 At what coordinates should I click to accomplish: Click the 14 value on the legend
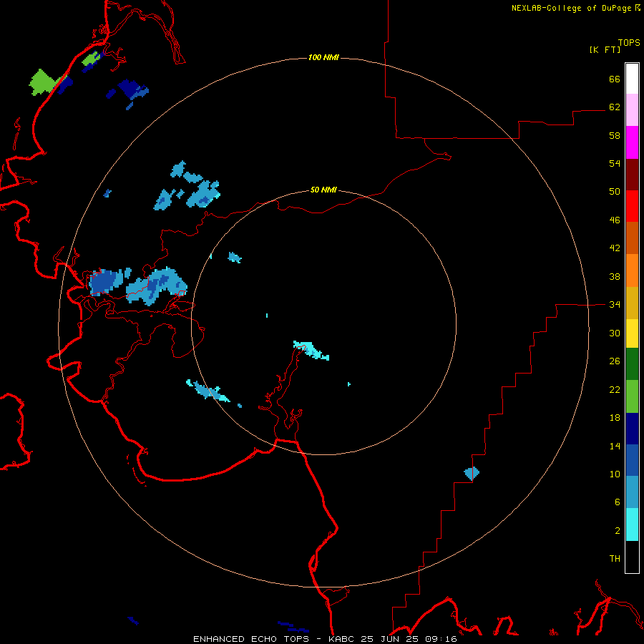[615, 446]
